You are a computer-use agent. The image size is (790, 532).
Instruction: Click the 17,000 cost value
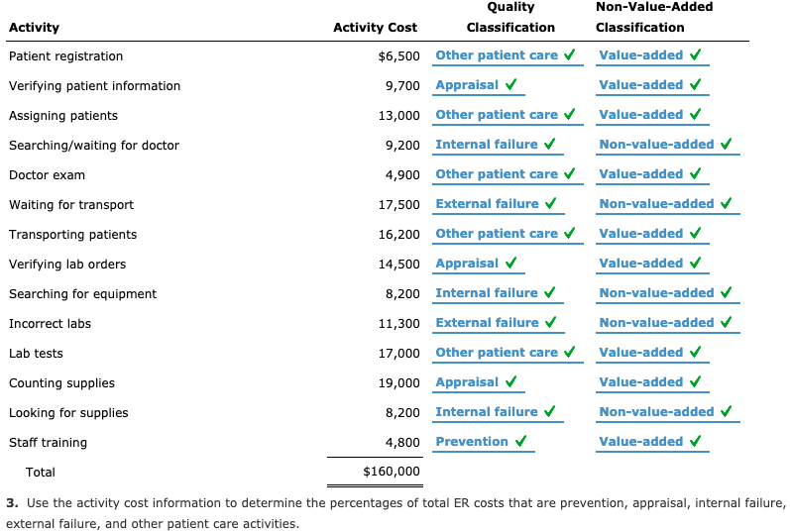tap(399, 353)
